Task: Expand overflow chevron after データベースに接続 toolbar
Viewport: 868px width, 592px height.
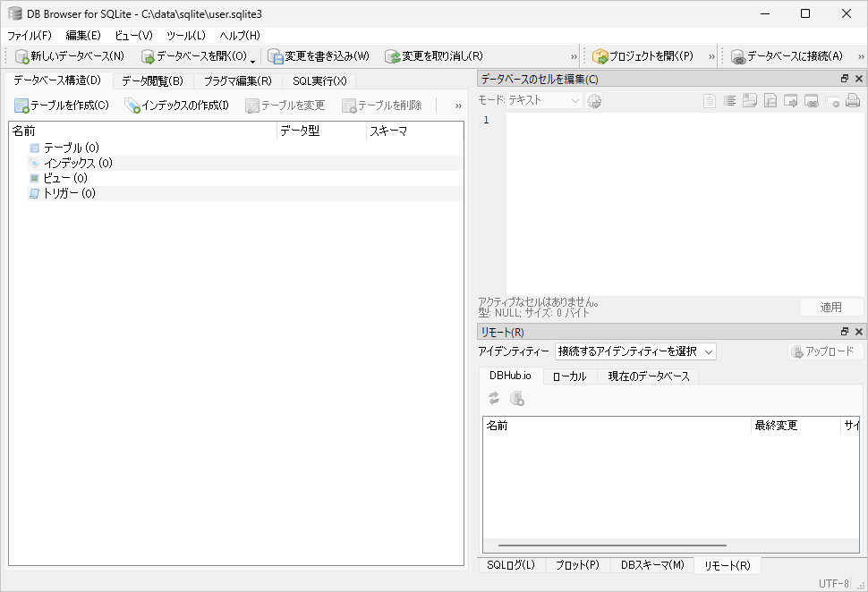Action: [x=861, y=56]
